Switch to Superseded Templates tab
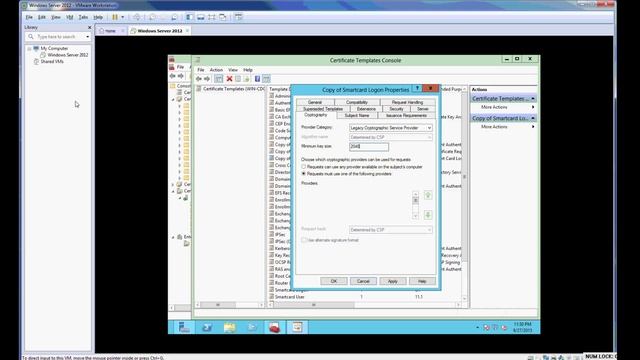640x360 pixels. (x=322, y=109)
